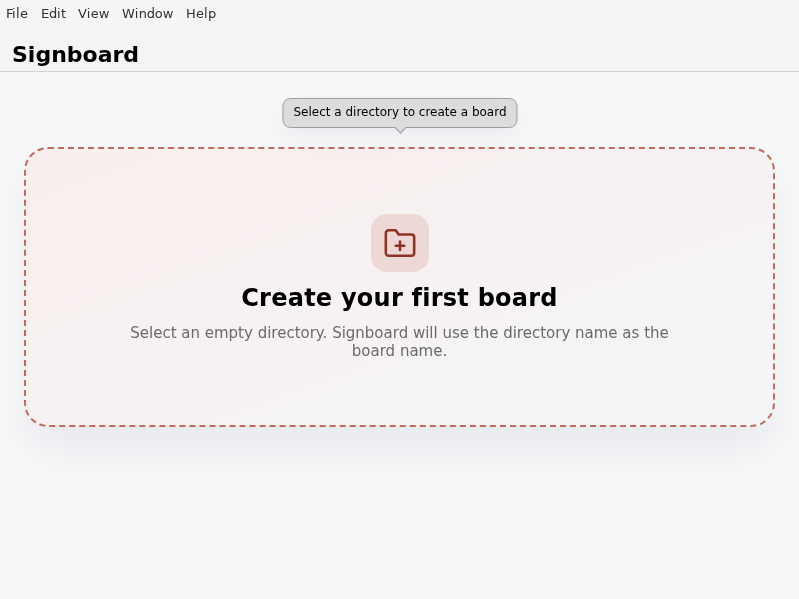The height and width of the screenshot is (599, 799).
Task: Click the 'Select a directory to create a board' tooltip
Action: point(400,113)
